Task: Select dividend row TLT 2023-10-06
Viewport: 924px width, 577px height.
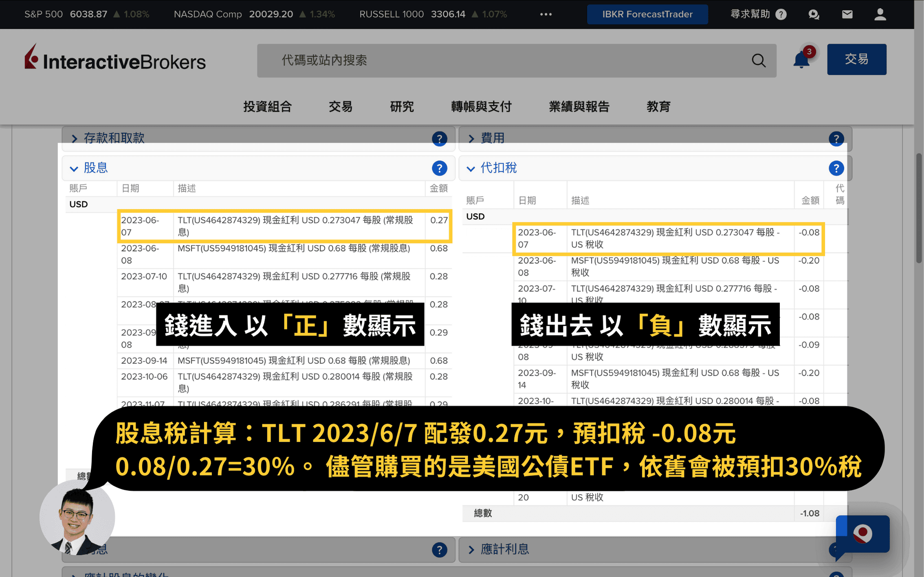Action: coord(284,382)
